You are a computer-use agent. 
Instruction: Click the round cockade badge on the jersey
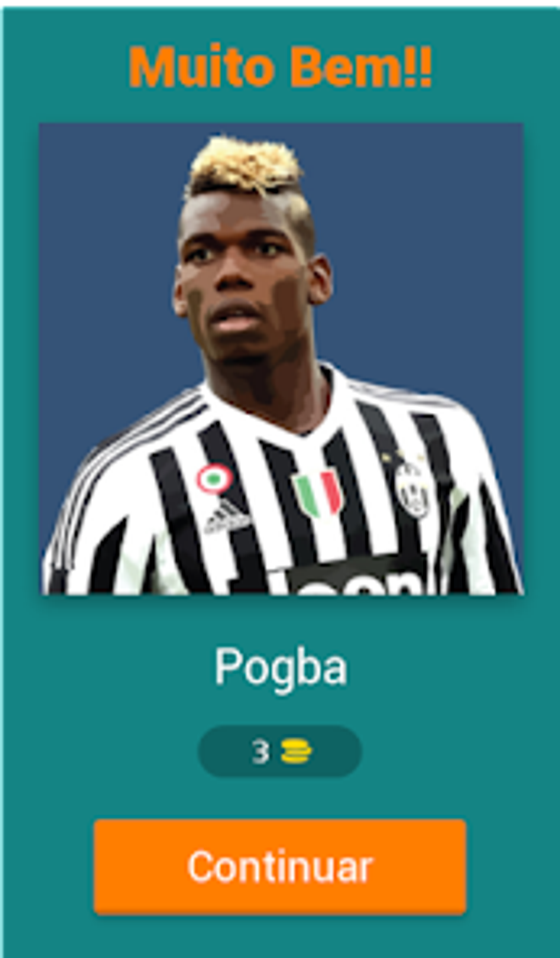tap(214, 478)
